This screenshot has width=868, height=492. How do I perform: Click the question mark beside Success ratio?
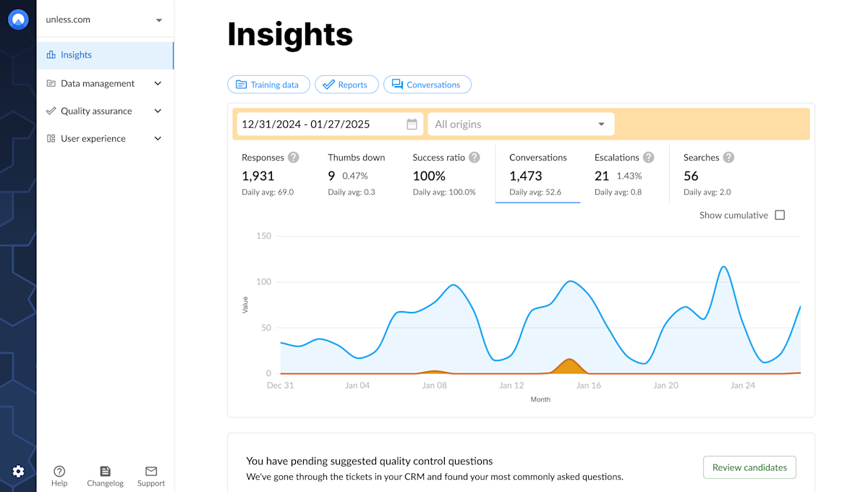(x=474, y=157)
